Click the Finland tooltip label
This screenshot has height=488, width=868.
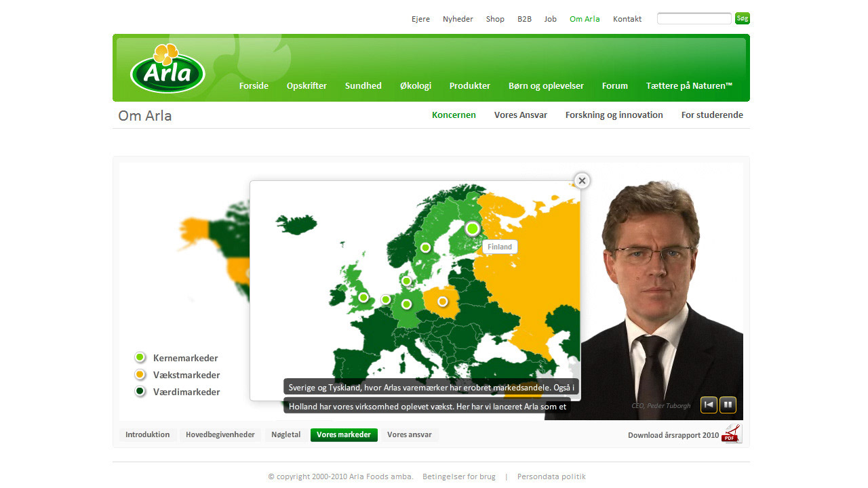(500, 247)
